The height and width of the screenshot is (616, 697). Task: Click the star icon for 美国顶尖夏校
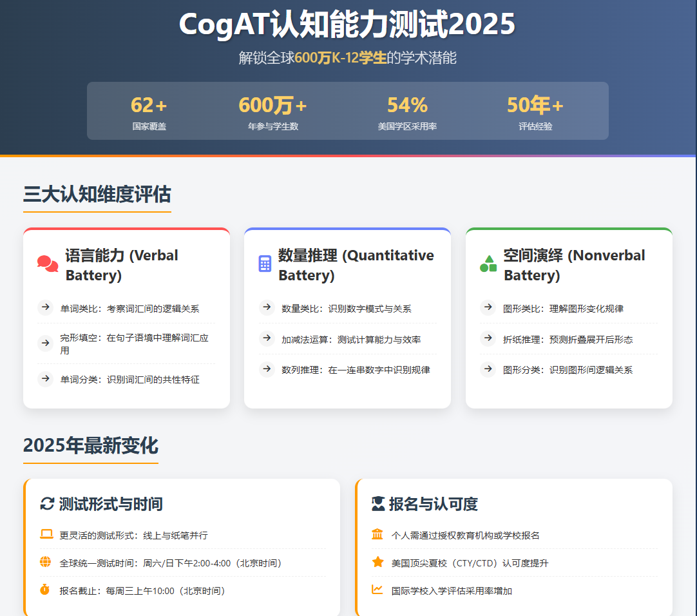point(378,562)
